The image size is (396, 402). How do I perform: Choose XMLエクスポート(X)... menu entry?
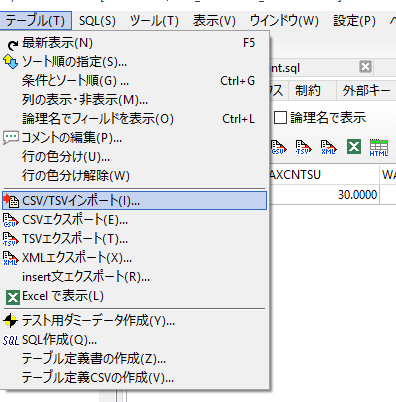[x=134, y=258]
